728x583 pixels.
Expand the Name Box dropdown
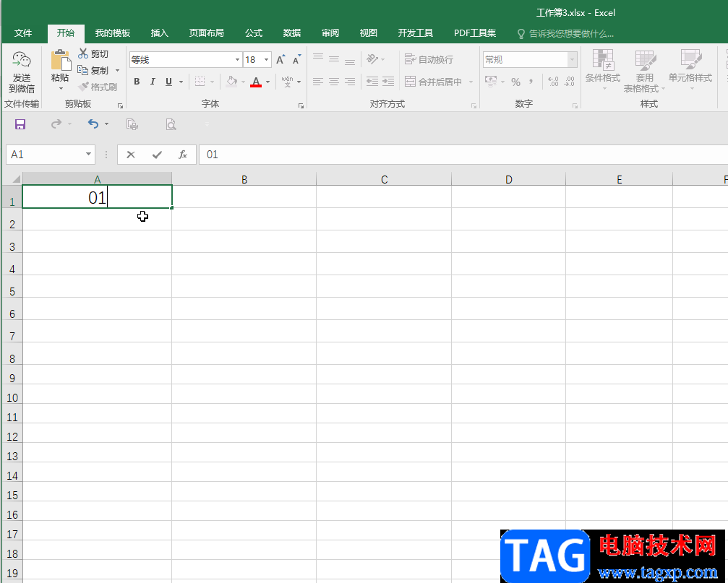tap(88, 155)
